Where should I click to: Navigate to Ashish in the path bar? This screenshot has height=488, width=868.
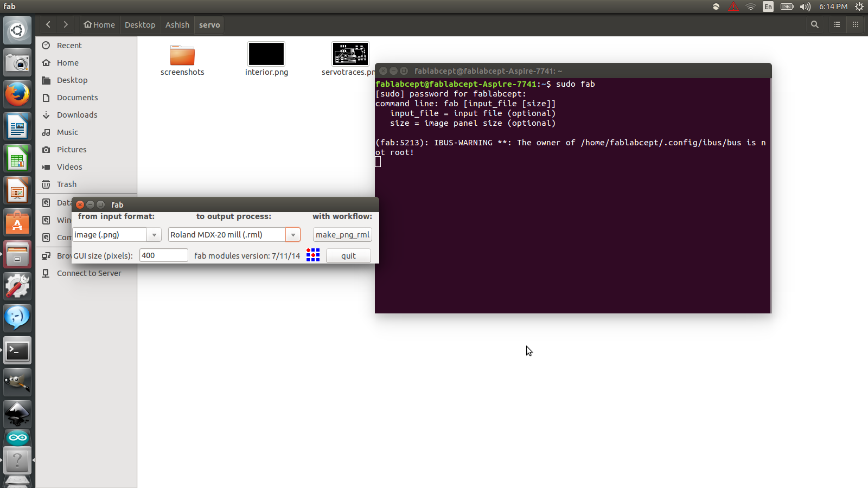point(177,24)
